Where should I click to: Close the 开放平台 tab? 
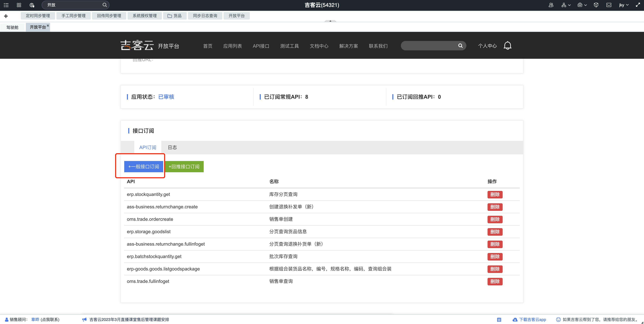pos(48,25)
